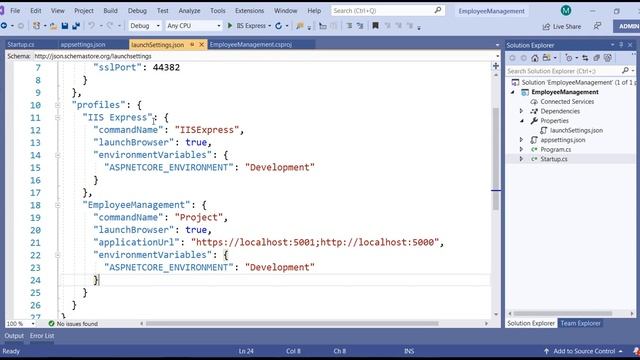Click the decrease line indent toolbar icon
The width and height of the screenshot is (640, 360).
click(349, 26)
